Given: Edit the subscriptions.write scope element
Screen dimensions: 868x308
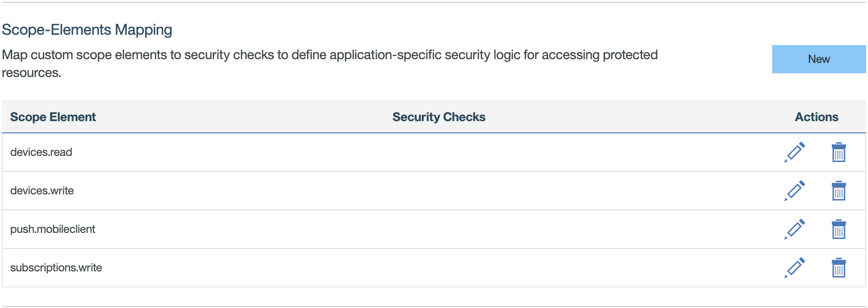Looking at the screenshot, I should coord(795,268).
